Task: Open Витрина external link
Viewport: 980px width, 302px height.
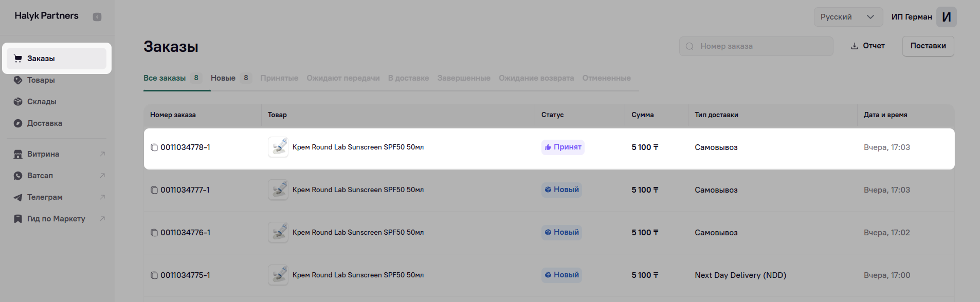Action: click(x=43, y=154)
